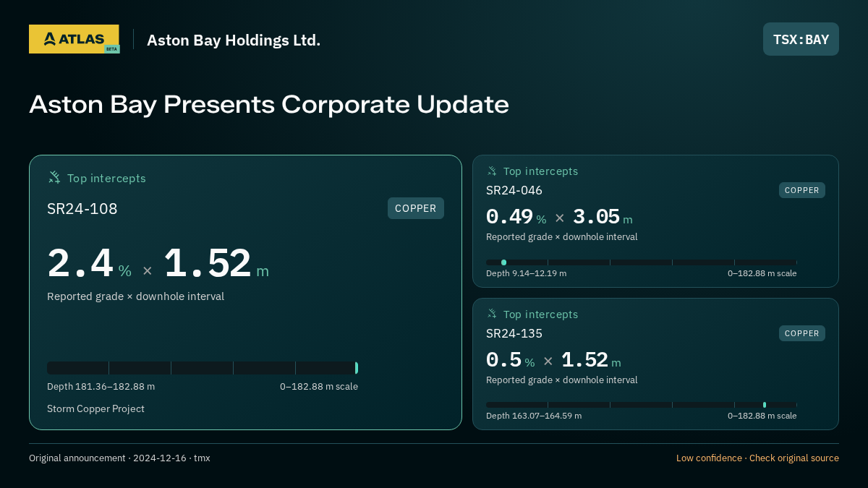
Task: Click the depth marker on the SR24-046 scale bar
Action: 503,262
